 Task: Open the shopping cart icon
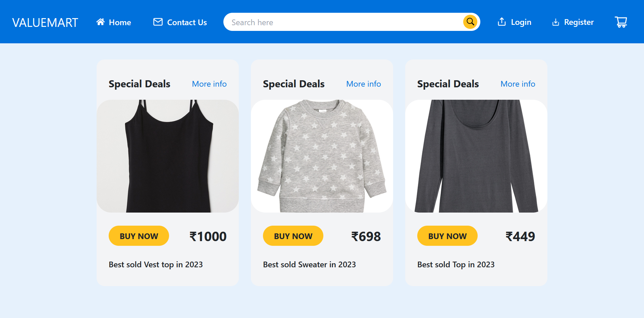tap(621, 21)
